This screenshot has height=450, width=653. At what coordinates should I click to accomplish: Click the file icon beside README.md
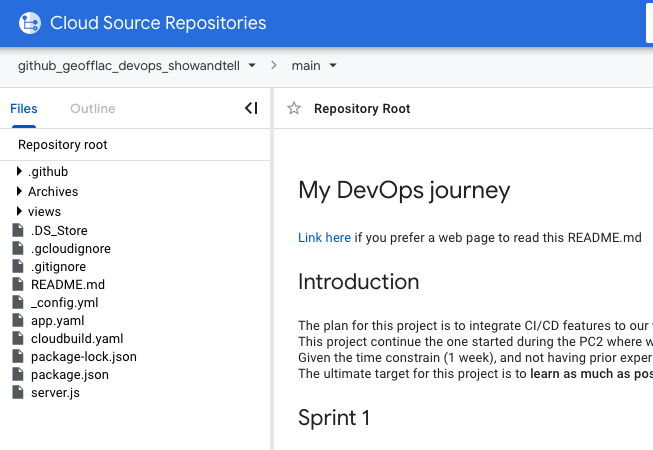18,284
